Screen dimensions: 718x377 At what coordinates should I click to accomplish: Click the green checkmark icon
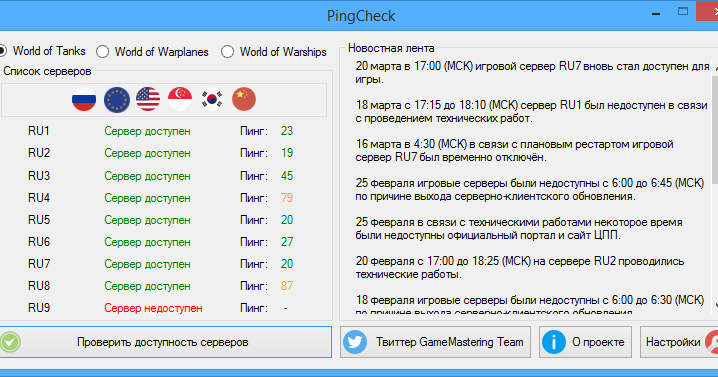[10, 342]
